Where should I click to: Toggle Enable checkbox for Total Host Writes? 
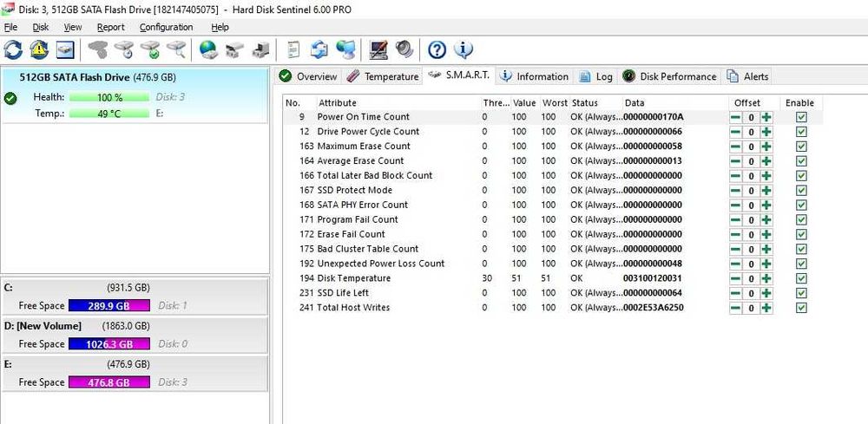801,308
